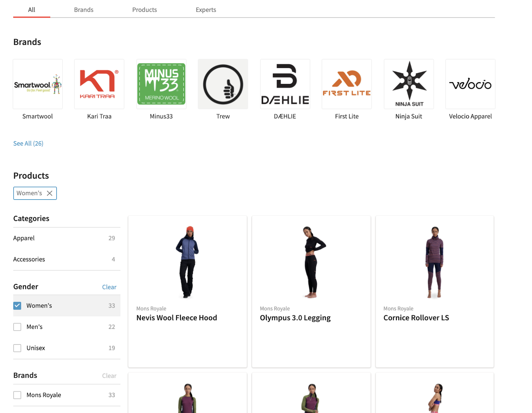Open the Smartwool brand logo
This screenshot has height=413, width=532.
tap(38, 84)
